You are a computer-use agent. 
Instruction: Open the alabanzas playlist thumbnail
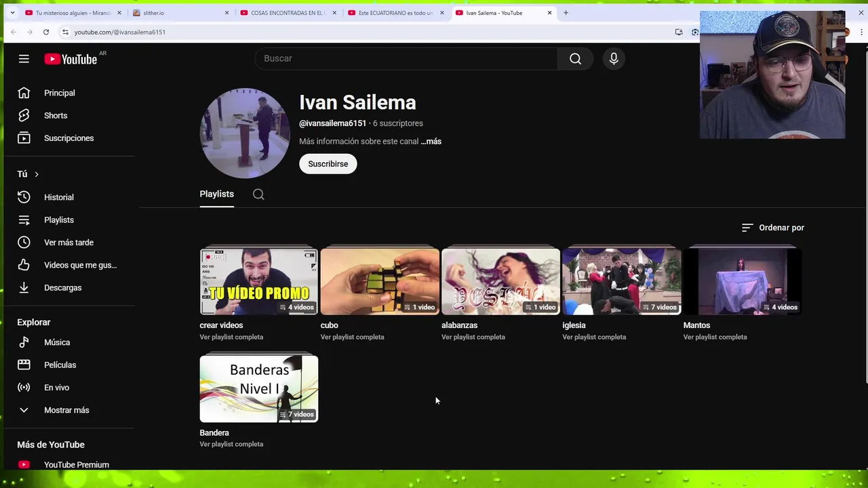(500, 281)
